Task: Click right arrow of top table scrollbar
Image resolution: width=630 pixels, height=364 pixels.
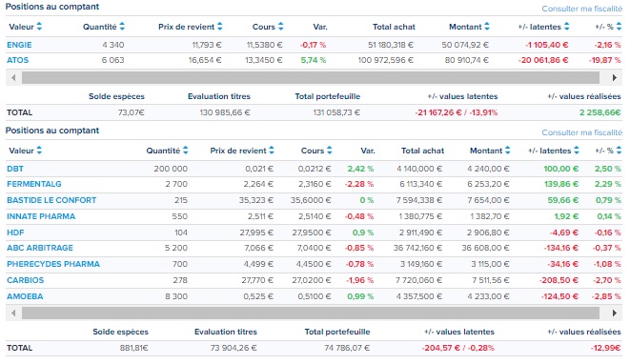Action: click(615, 77)
